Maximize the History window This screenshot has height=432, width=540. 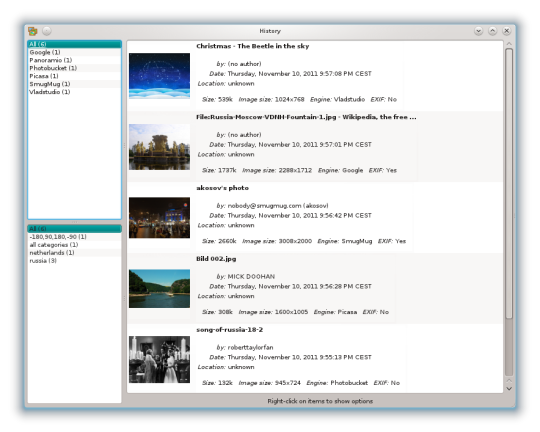point(492,31)
